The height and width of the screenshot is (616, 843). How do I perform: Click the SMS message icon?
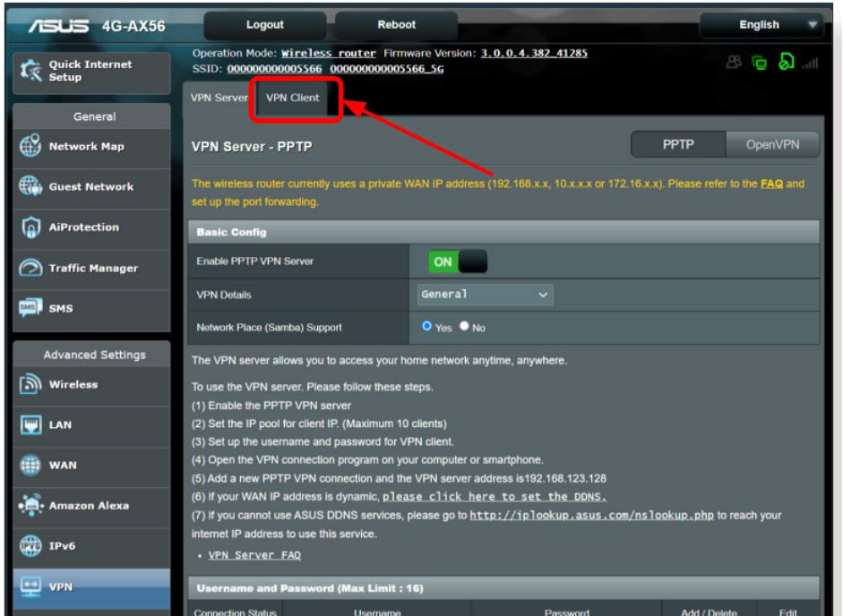tap(30, 307)
